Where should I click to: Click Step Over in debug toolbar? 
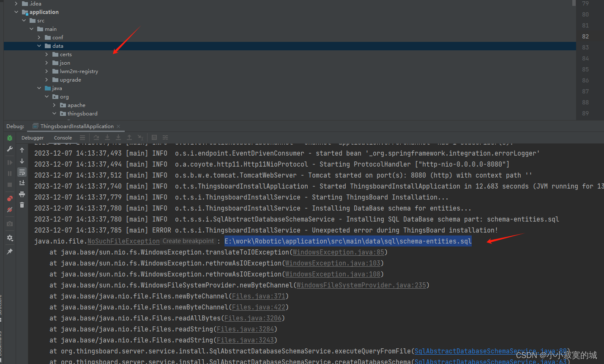[96, 138]
